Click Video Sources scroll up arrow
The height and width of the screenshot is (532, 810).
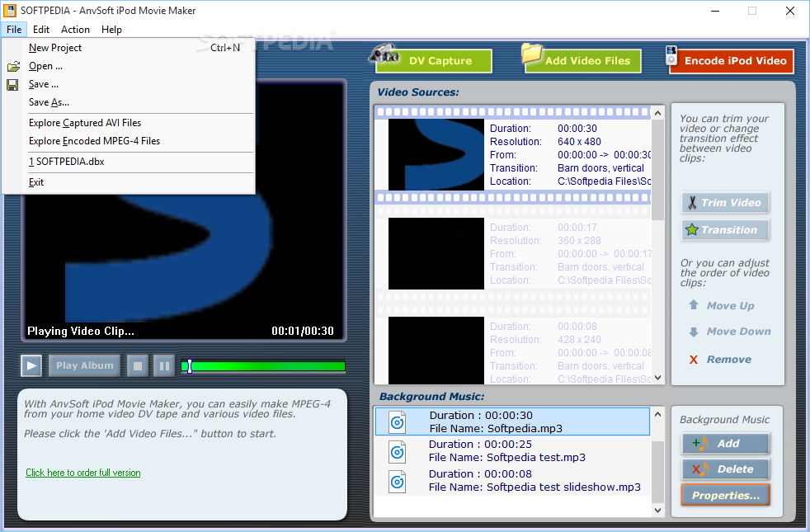[657, 113]
